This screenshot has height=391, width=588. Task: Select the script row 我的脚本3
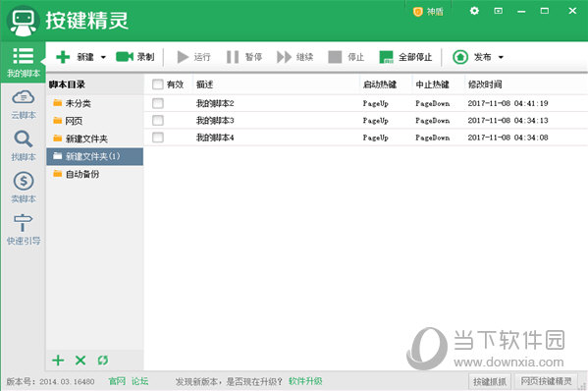(365, 121)
